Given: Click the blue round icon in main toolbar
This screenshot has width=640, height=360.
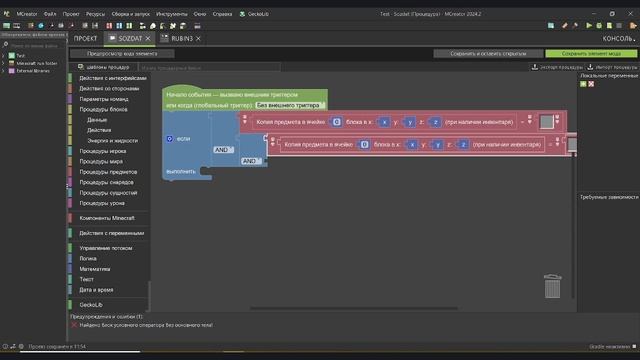Looking at the screenshot, I should pos(41,26).
